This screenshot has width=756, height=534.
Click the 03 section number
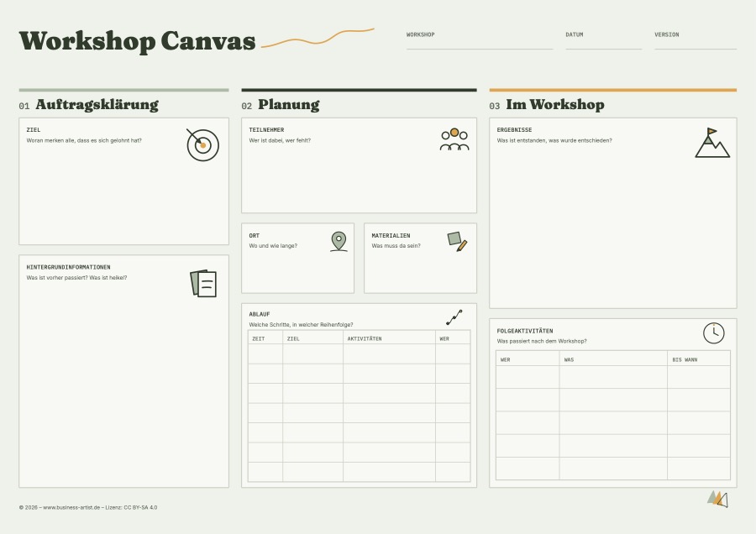[495, 106]
